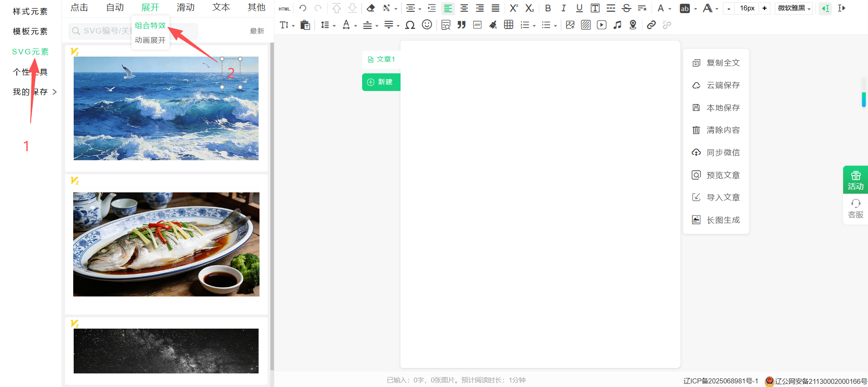Toggle strikethrough formatting
This screenshot has width=868, height=387.
626,8
